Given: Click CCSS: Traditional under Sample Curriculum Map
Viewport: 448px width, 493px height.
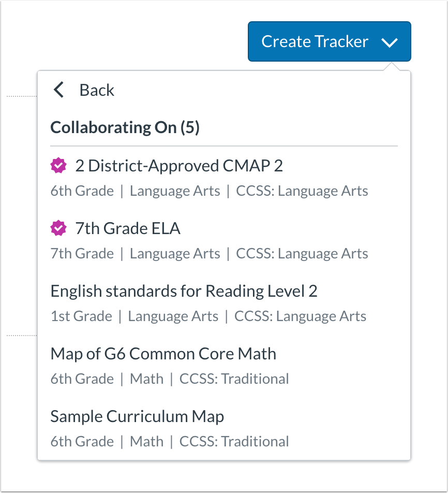Looking at the screenshot, I should click(234, 442).
